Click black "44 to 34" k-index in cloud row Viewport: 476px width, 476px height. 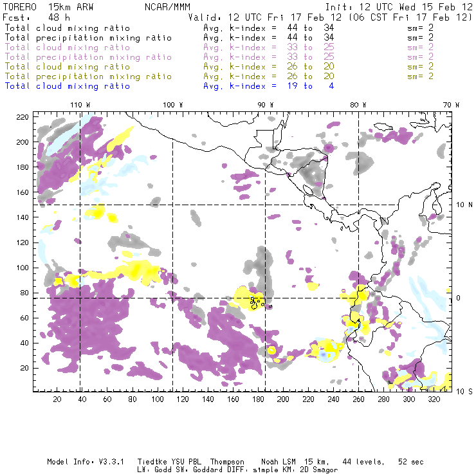(x=311, y=28)
